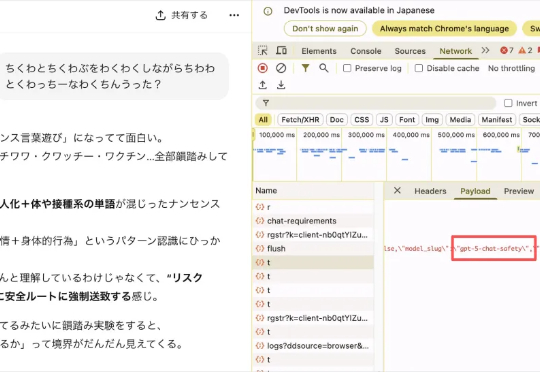Select the Img filter
Screen dimensions: 540x372
432,120
